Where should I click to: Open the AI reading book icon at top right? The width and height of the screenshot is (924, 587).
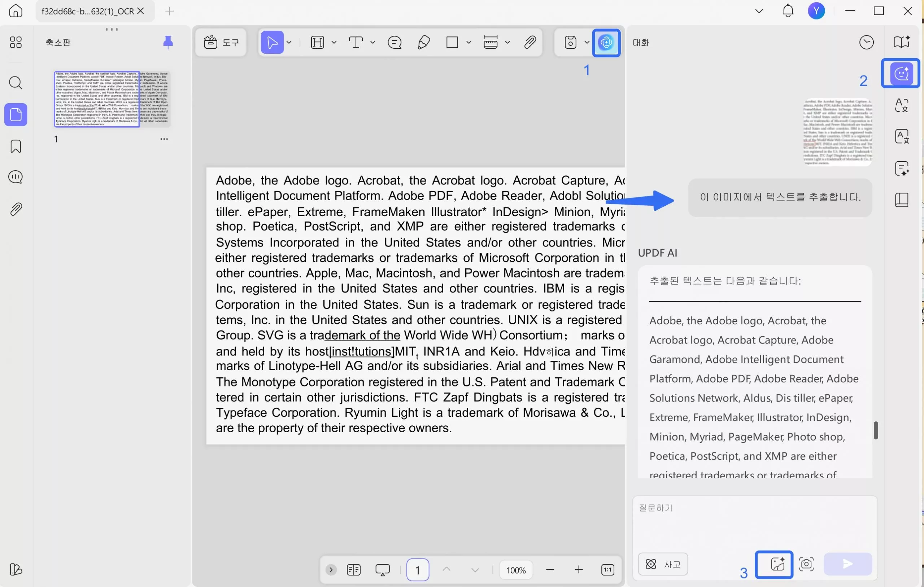click(x=901, y=41)
